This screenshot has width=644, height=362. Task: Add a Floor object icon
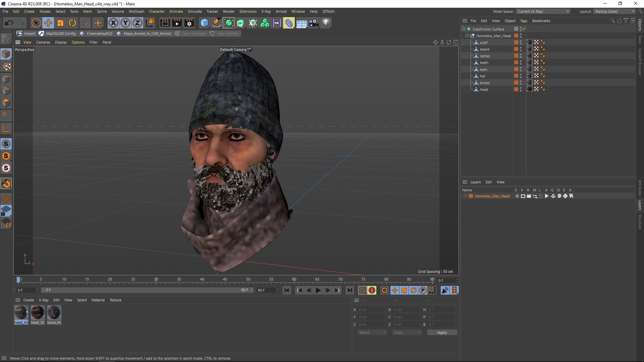click(302, 23)
